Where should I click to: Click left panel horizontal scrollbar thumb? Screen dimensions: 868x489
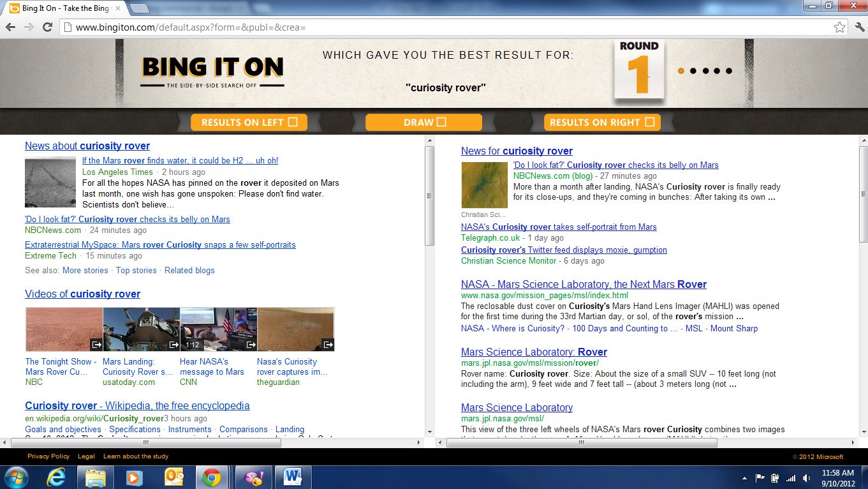pos(146,442)
